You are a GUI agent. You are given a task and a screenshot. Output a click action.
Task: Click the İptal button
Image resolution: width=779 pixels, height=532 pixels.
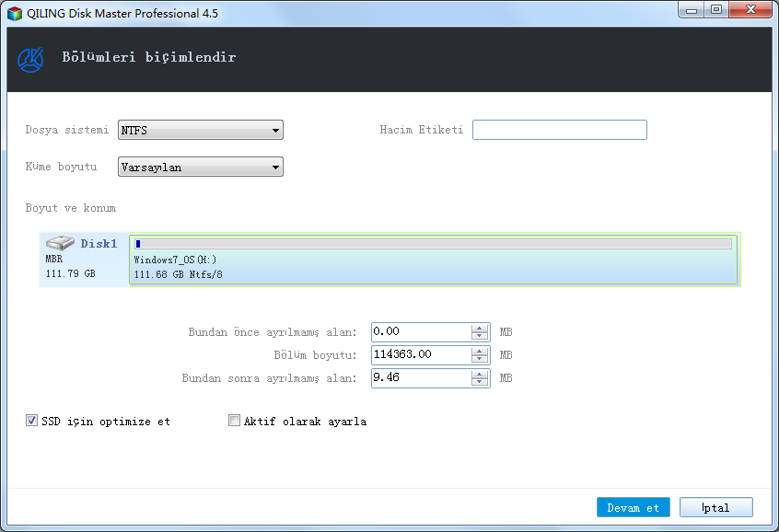(715, 507)
